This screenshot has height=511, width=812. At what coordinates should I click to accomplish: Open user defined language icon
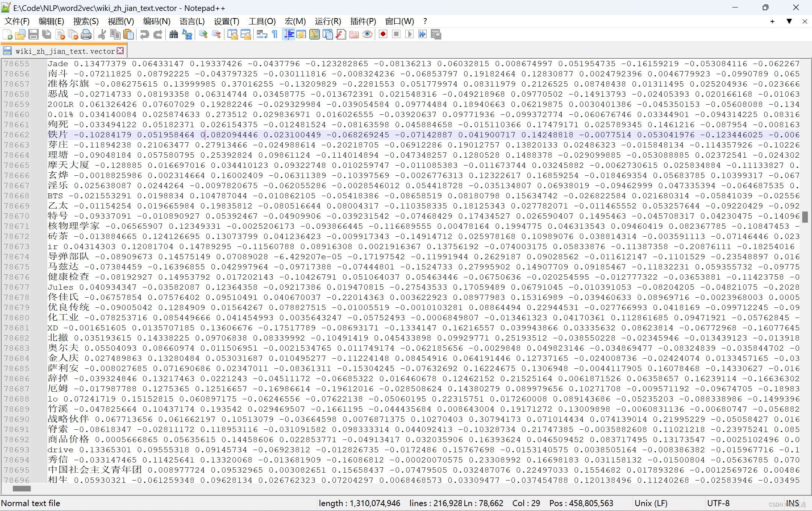(301, 35)
